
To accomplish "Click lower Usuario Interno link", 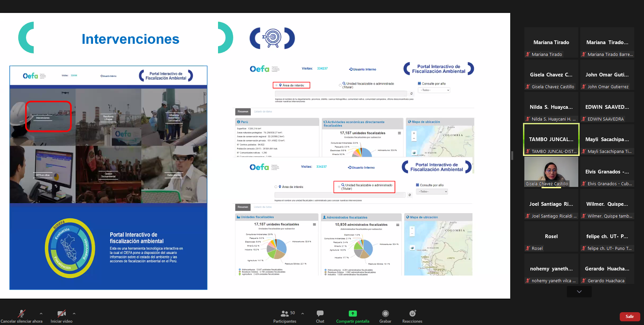I will [361, 167].
